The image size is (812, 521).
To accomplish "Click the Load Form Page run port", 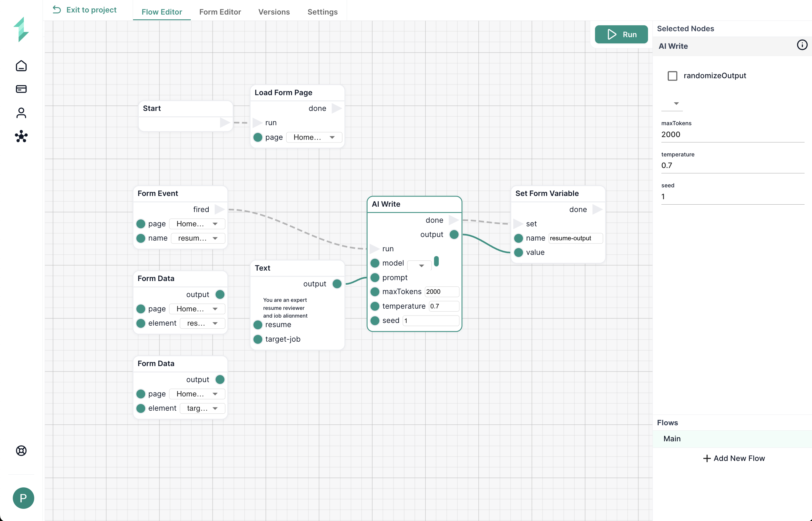I will [x=258, y=123].
